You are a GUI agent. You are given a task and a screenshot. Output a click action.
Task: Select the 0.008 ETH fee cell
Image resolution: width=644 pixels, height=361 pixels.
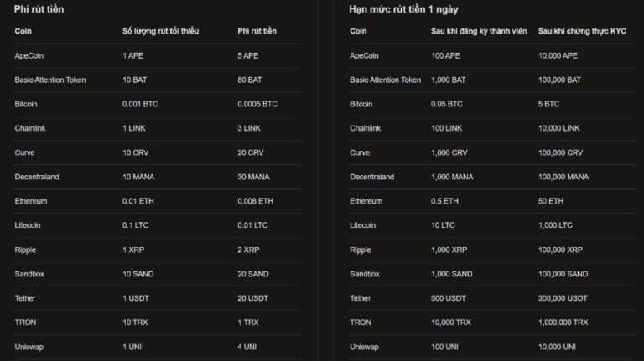tap(255, 201)
